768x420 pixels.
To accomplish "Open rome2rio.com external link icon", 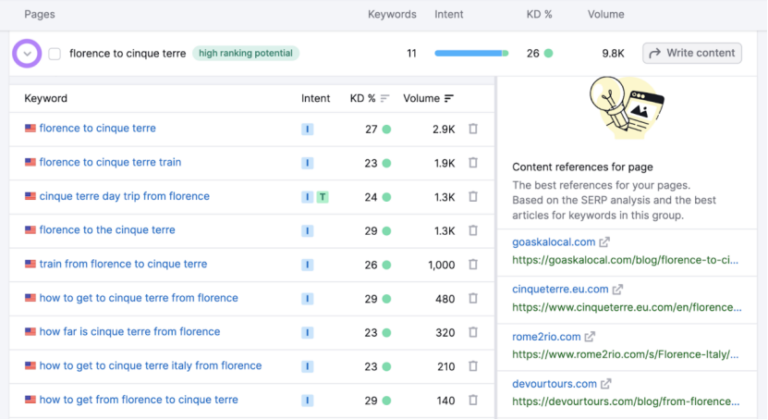I will tap(590, 337).
